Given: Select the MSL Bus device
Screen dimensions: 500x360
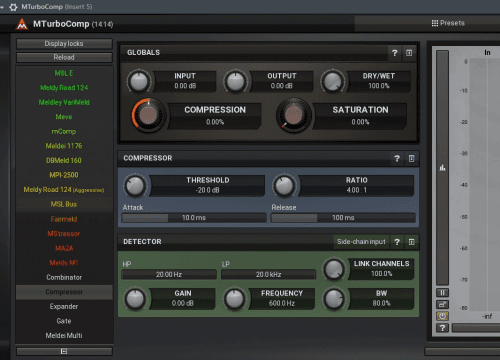Looking at the screenshot, I should click(64, 204).
